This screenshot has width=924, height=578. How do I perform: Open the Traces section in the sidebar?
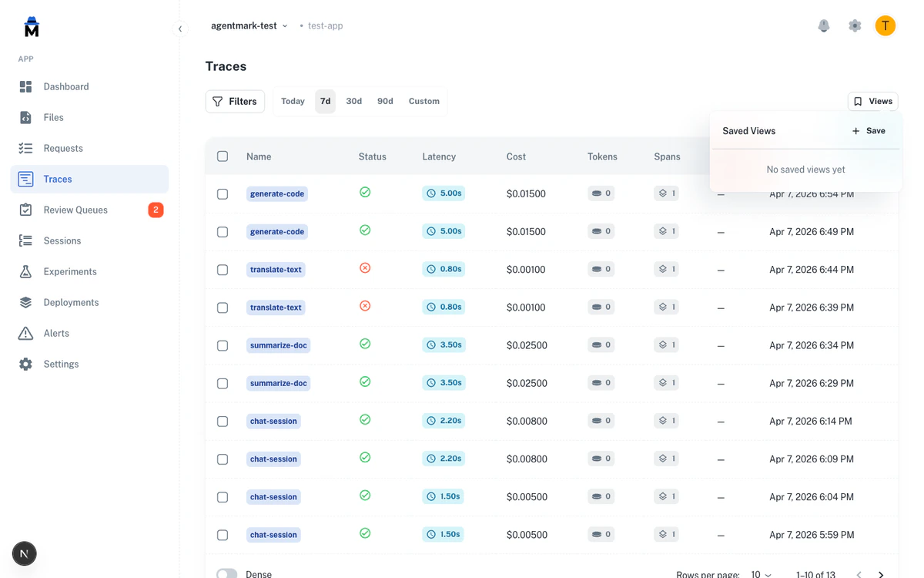tap(57, 179)
